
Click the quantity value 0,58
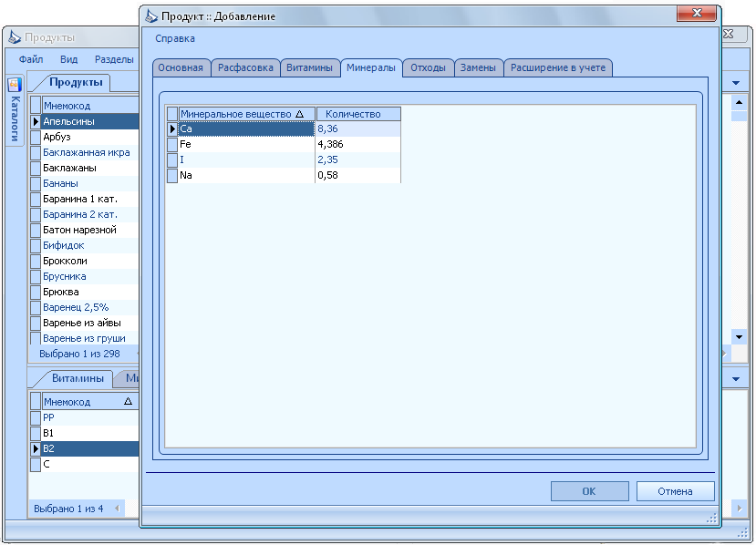tap(357, 175)
